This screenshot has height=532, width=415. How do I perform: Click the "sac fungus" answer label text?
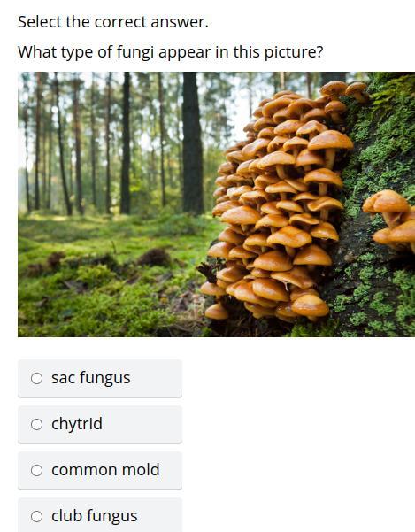coord(91,378)
